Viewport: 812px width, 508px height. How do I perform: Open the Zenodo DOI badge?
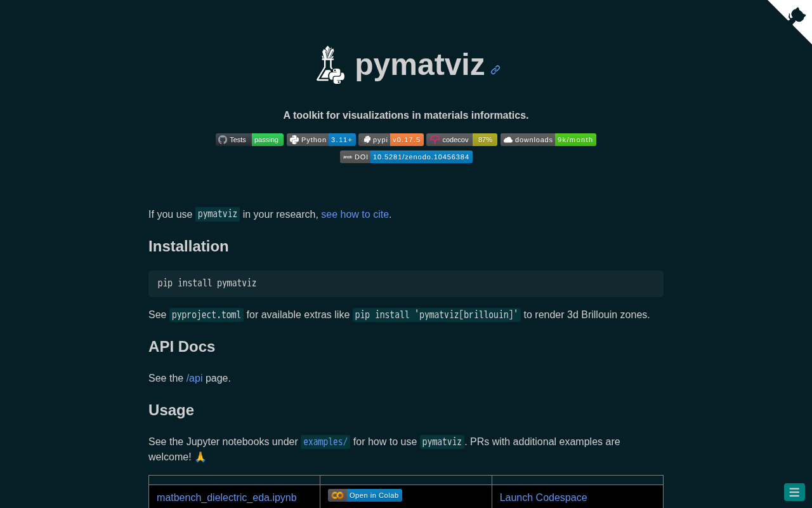click(x=406, y=157)
